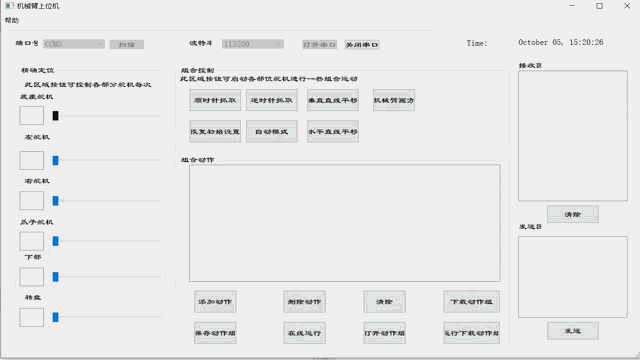640x360 pixels.
Task: Click the 运行下载动作组 button
Action: (x=471, y=333)
